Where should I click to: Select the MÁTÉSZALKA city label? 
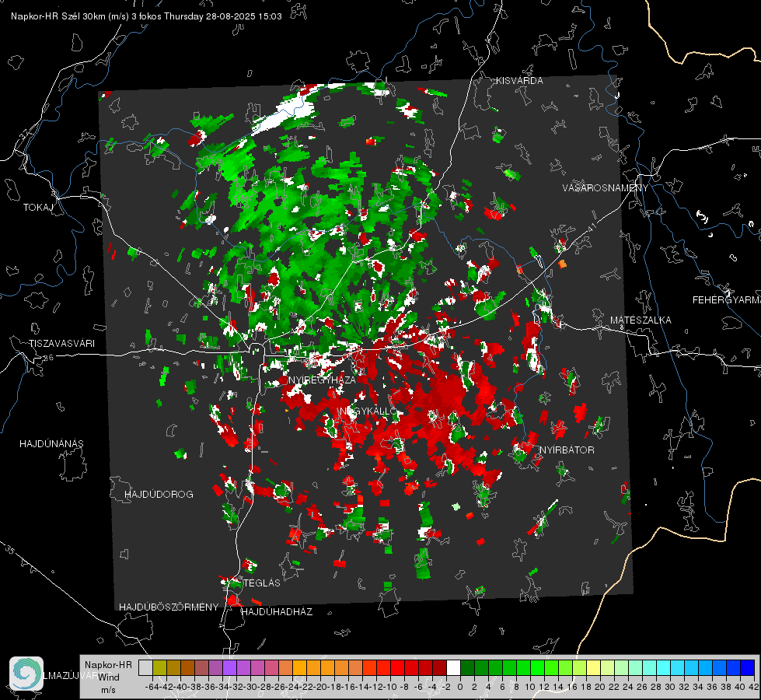641,320
